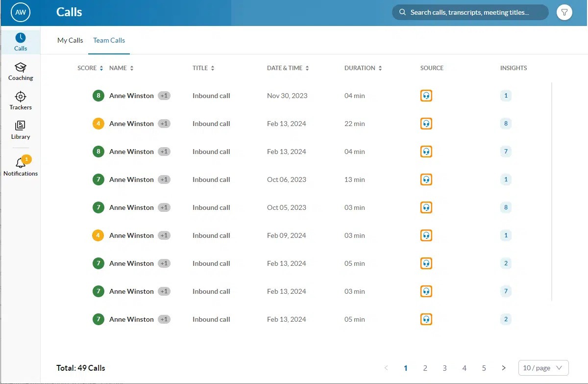Open the Calls section in sidebar
The image size is (588, 384).
(21, 42)
